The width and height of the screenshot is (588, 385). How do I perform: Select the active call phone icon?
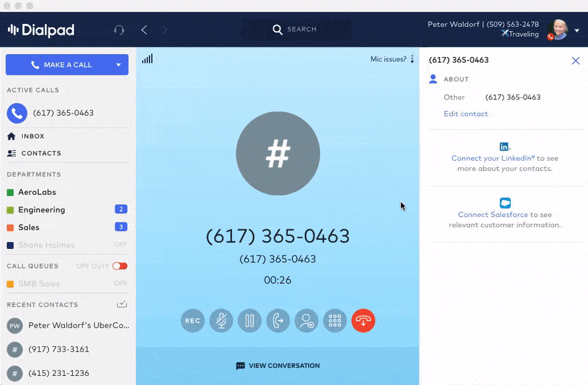[17, 113]
